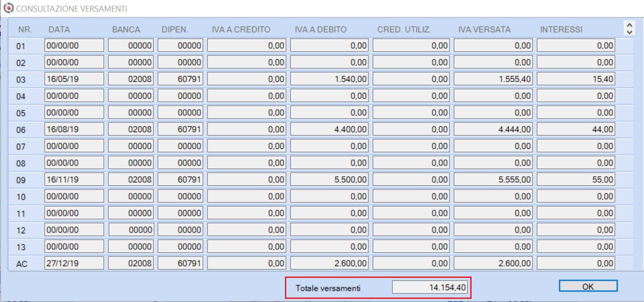This screenshot has width=644, height=302.
Task: Click the CRED. UTILIZ. field in row 06
Action: click(411, 130)
